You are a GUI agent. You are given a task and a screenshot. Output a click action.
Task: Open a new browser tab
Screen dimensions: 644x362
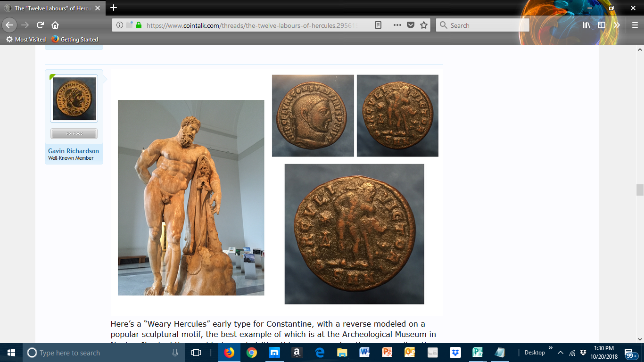coord(114,8)
